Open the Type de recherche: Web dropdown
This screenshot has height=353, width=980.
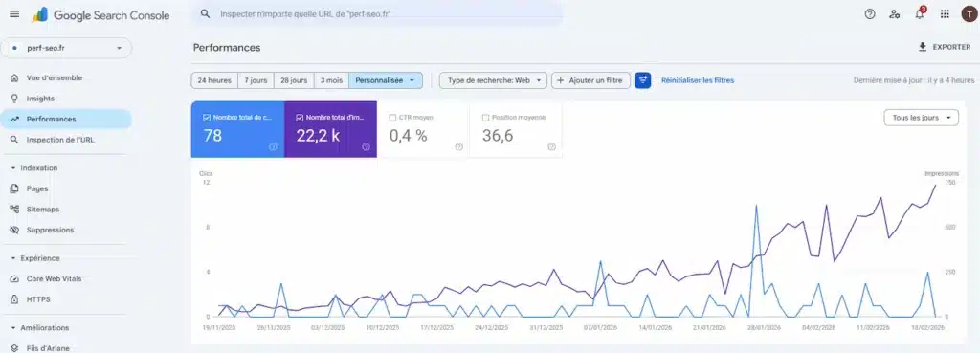(x=493, y=80)
